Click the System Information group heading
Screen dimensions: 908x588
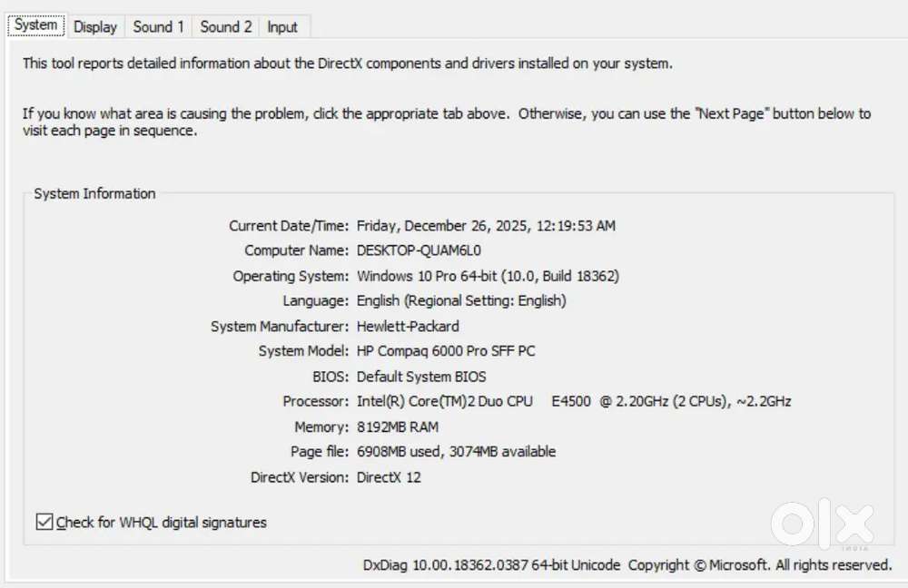pyautogui.click(x=94, y=193)
